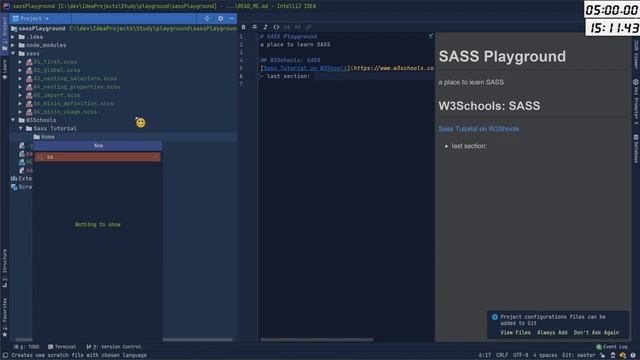Click editor line 6 text 'last section:'
640x360 pixels.
point(288,76)
